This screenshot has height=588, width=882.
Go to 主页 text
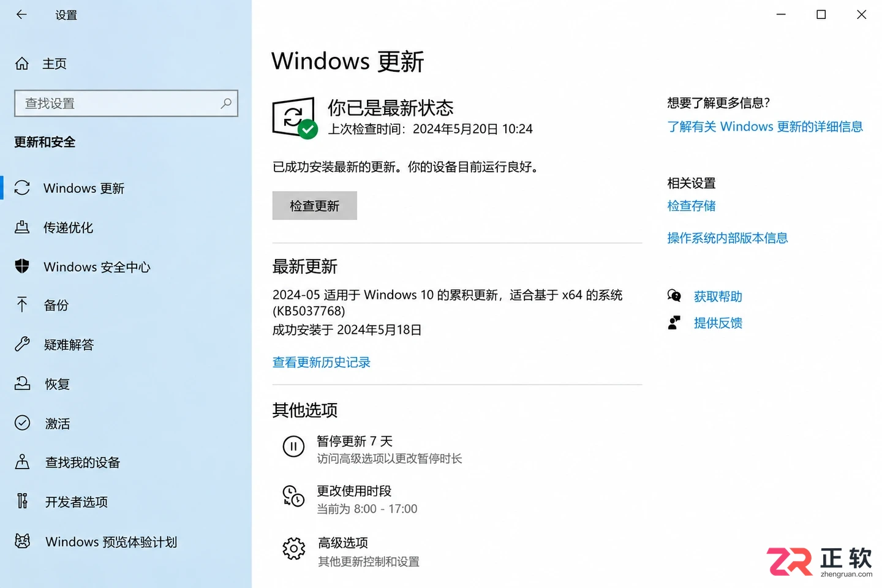[x=55, y=64]
